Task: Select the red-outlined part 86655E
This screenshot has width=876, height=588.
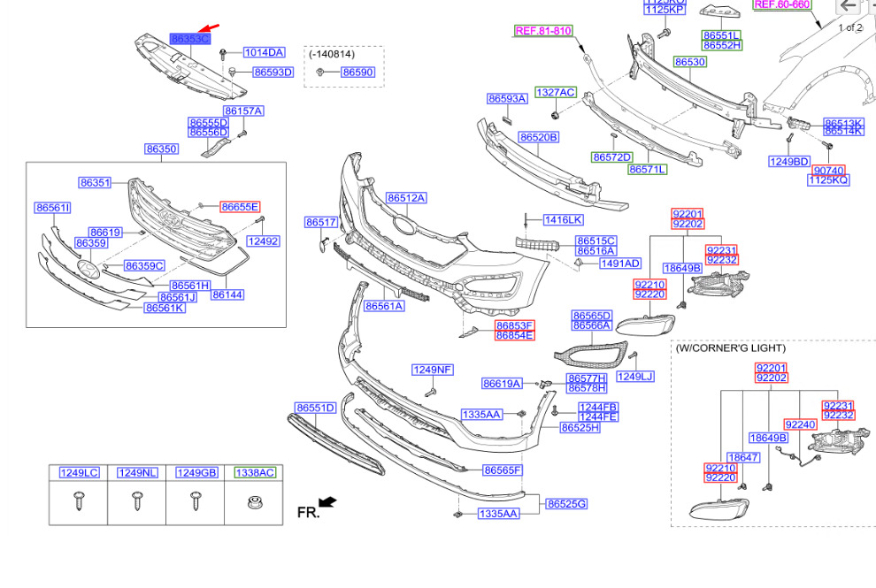Action: tap(240, 206)
